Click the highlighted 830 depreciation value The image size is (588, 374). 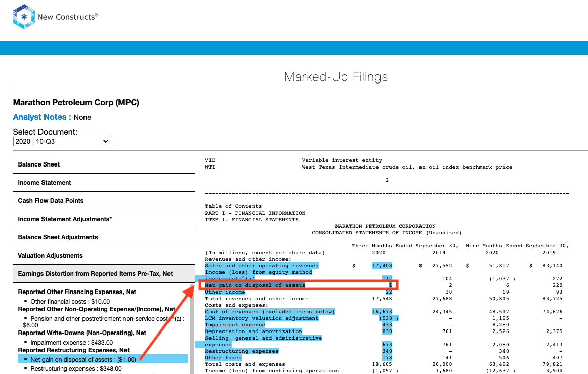[387, 331]
